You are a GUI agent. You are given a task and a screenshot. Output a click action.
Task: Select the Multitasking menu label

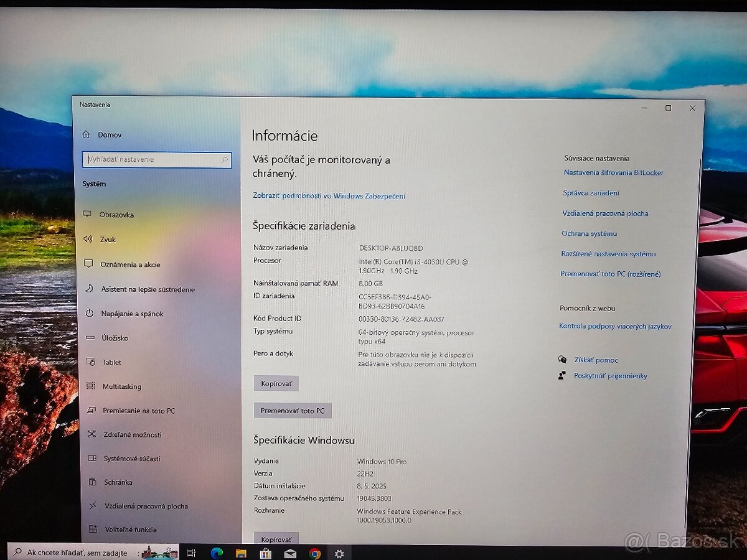point(122,386)
